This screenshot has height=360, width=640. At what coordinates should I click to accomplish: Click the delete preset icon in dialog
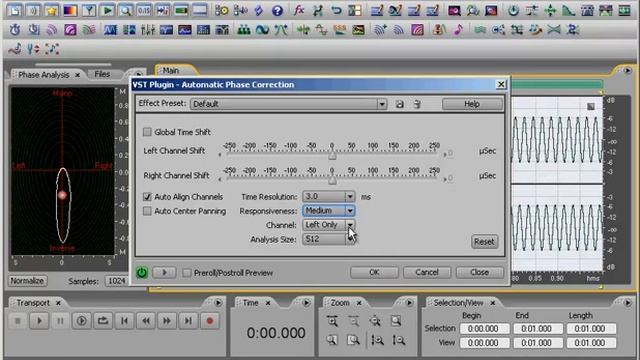point(417,104)
